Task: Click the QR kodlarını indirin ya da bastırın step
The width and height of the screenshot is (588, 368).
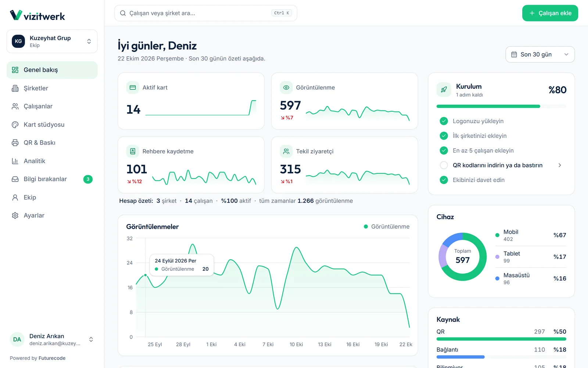Action: pos(501,165)
